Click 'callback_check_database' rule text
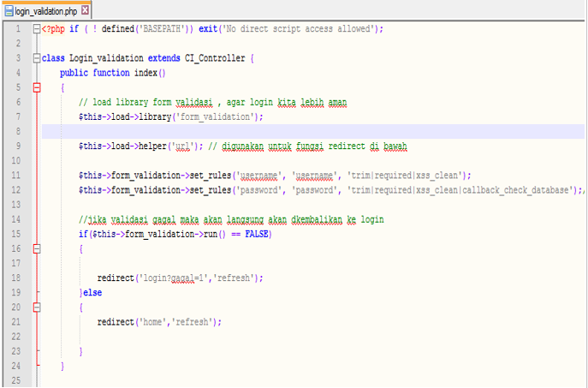588x388 pixels. coord(515,190)
